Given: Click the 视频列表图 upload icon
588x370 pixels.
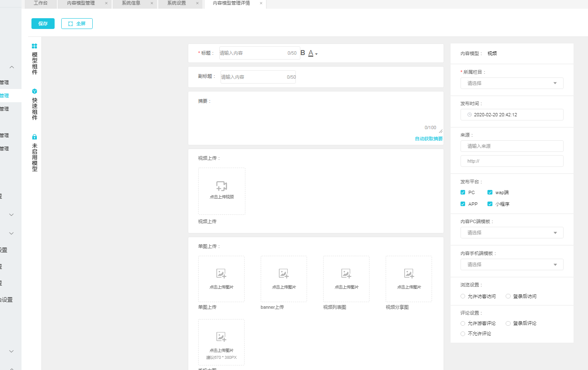Looking at the screenshot, I should [346, 274].
